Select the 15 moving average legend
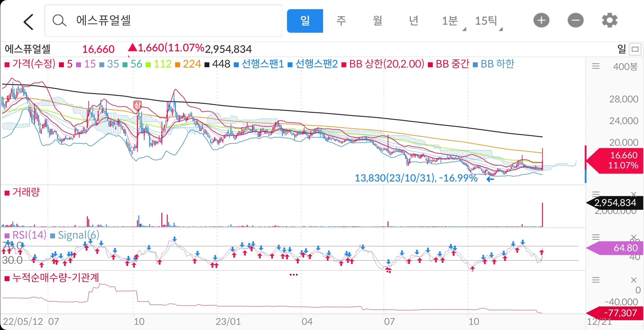Image resolution: width=644 pixels, height=330 pixels. [x=86, y=64]
